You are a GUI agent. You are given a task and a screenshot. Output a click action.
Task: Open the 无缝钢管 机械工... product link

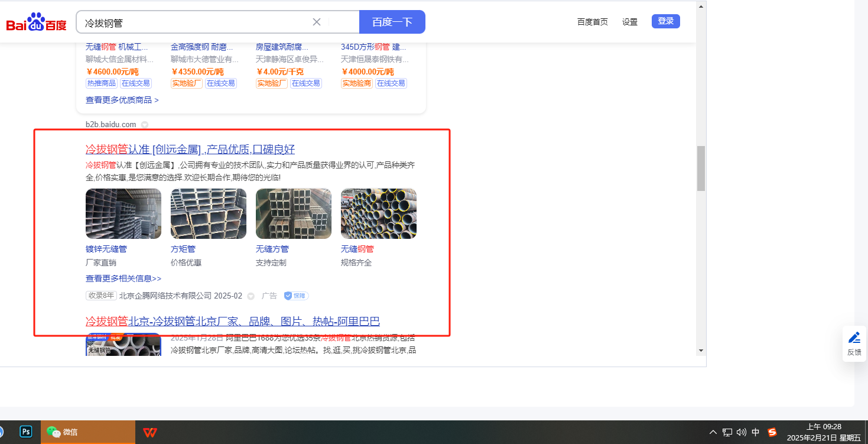pos(117,47)
